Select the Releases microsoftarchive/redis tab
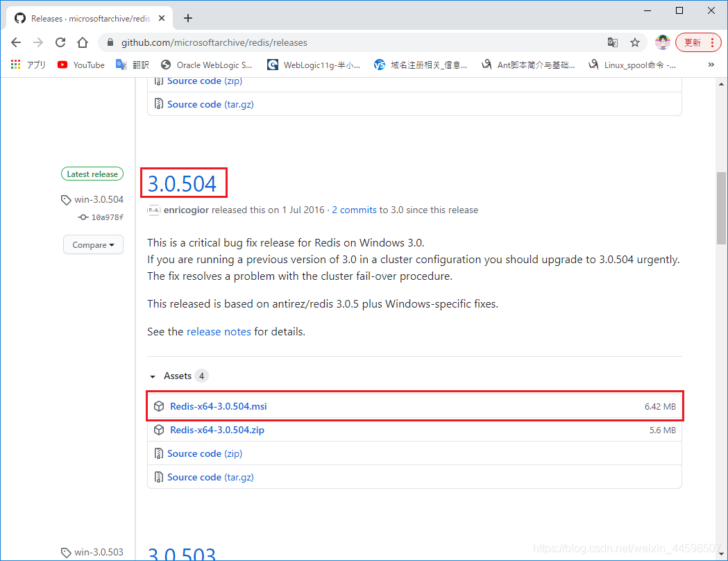728x561 pixels. [90, 18]
